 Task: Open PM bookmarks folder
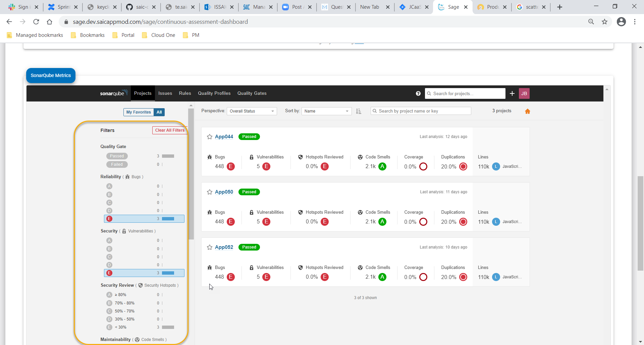[x=191, y=35]
